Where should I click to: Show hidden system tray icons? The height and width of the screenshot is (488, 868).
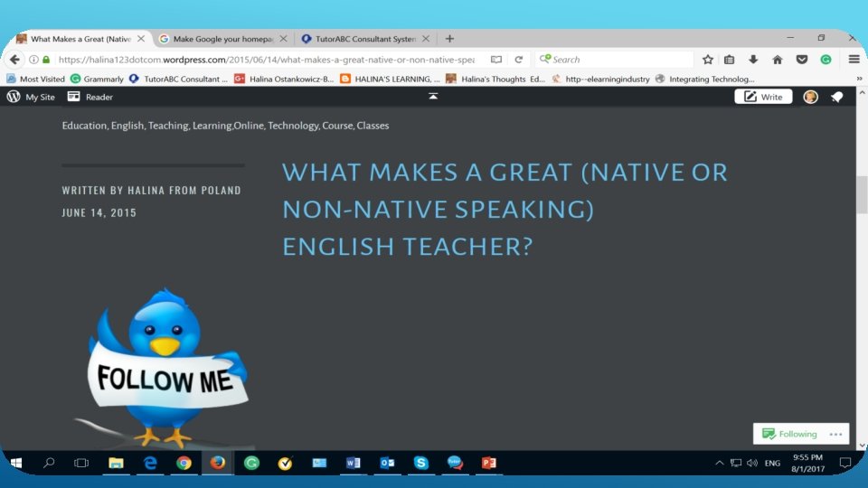click(x=719, y=463)
